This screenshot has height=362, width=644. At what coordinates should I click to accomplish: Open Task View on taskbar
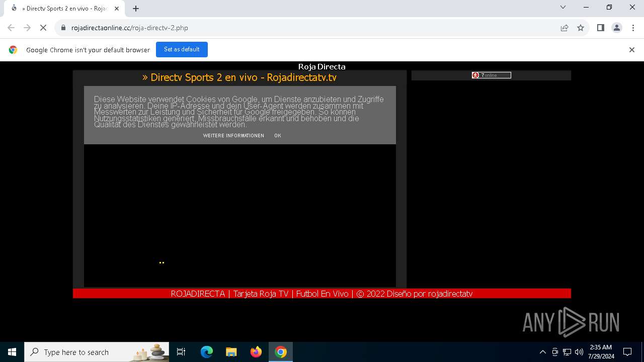pos(181,352)
